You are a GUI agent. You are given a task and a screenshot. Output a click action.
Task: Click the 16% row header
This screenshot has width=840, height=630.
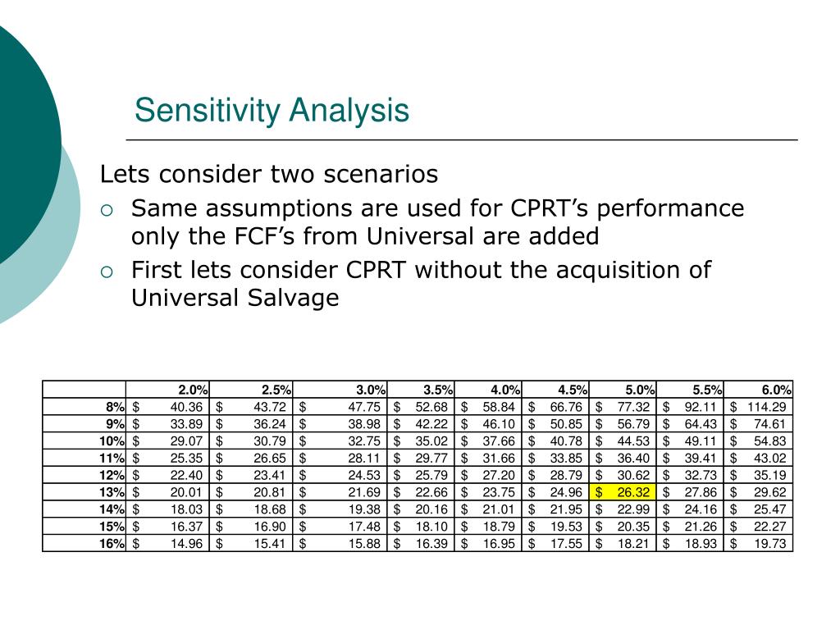(84, 543)
